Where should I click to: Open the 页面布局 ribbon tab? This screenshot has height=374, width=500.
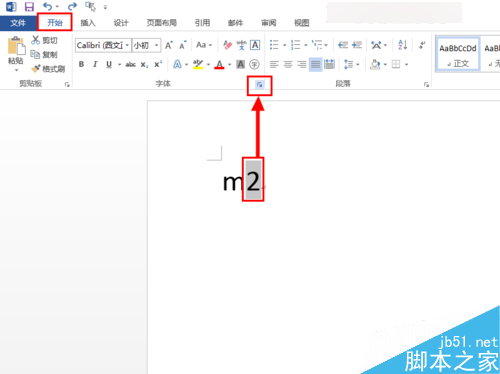[162, 23]
